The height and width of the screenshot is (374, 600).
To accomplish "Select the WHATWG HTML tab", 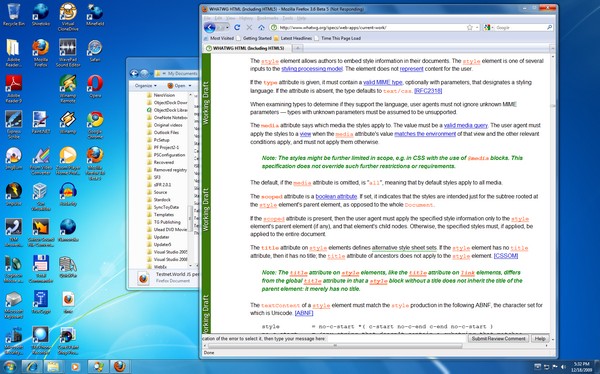I will coord(248,48).
